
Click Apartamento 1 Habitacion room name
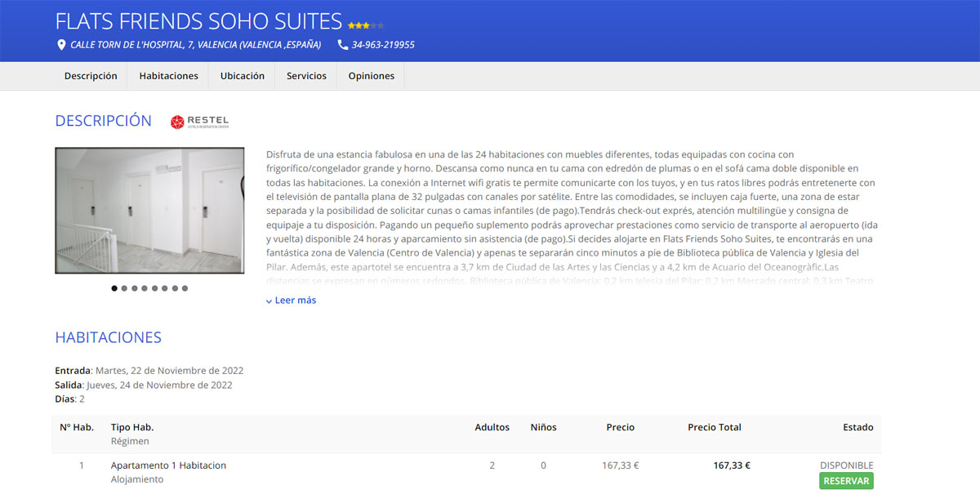coord(168,465)
